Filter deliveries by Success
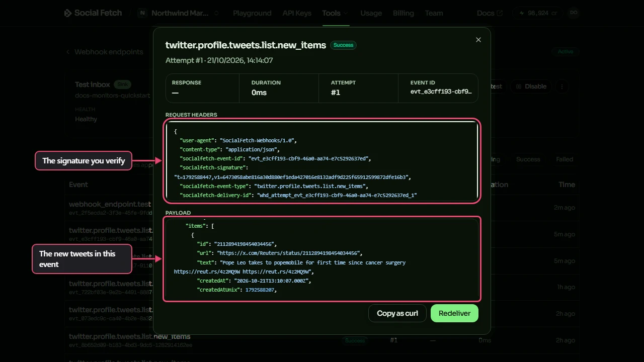 (528, 159)
